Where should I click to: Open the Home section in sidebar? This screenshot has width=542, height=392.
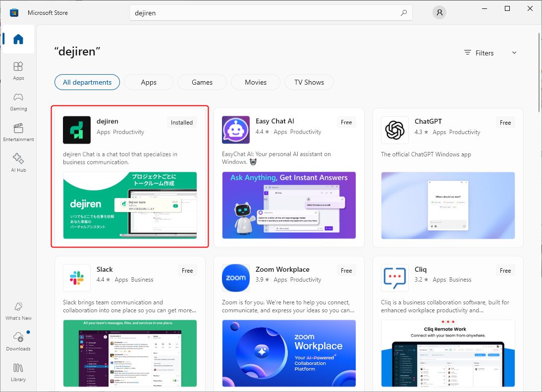click(x=18, y=39)
